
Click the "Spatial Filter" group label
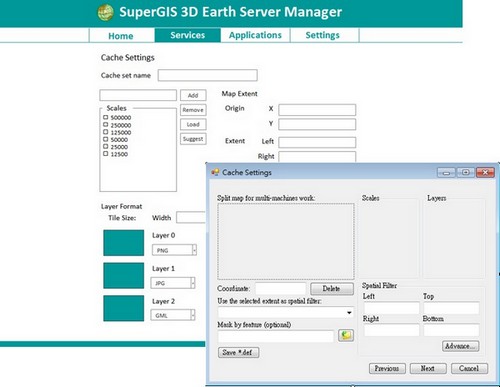(x=379, y=285)
